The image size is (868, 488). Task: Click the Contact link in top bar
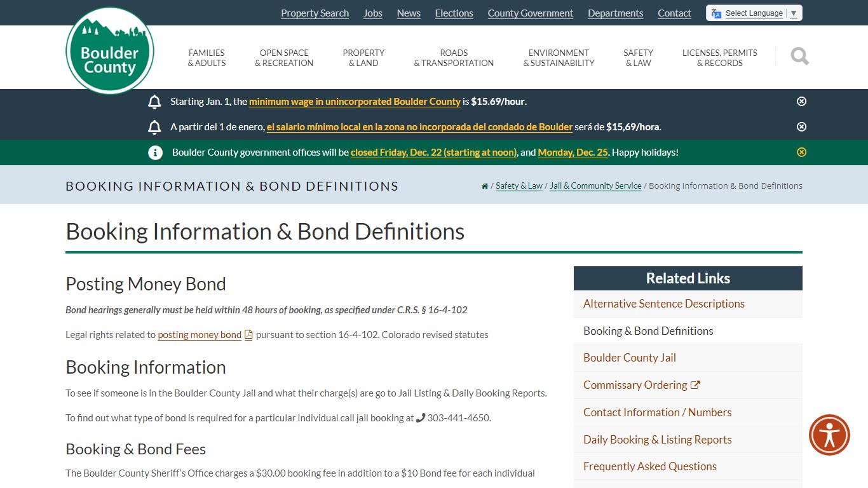674,13
